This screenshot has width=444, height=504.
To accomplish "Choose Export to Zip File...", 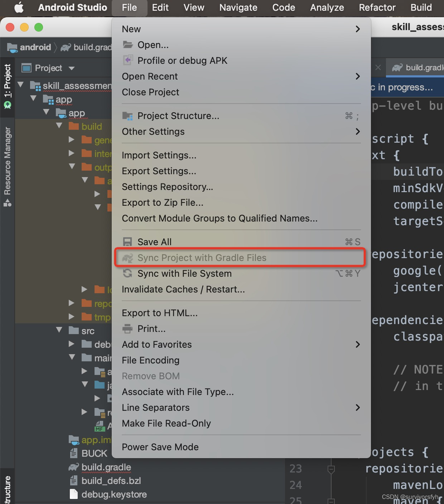I will point(241,203).
